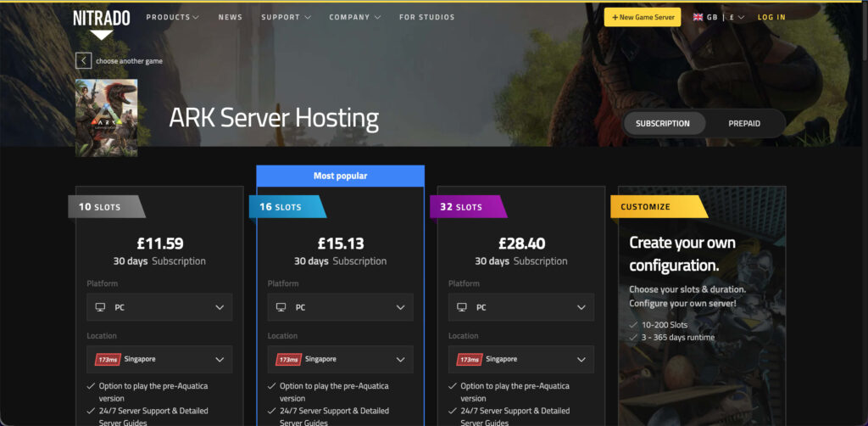
Task: Click the monitor icon in 32 slots Platform
Action: coord(462,307)
